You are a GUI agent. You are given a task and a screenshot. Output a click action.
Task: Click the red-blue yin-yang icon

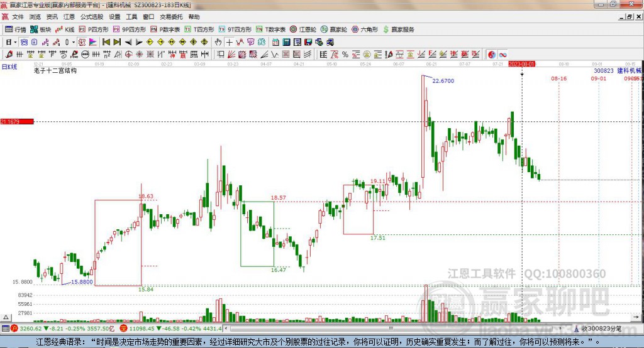point(492,54)
